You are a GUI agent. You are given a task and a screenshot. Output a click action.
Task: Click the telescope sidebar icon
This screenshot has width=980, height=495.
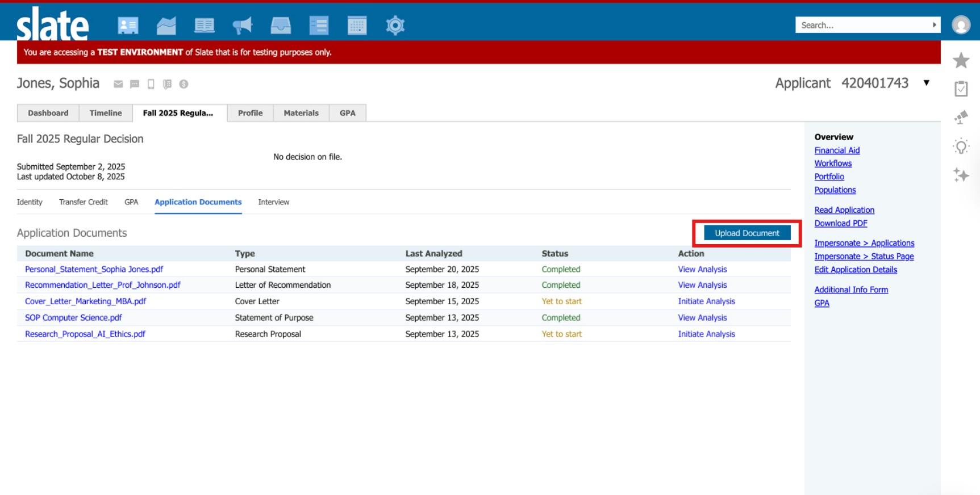pos(961,118)
